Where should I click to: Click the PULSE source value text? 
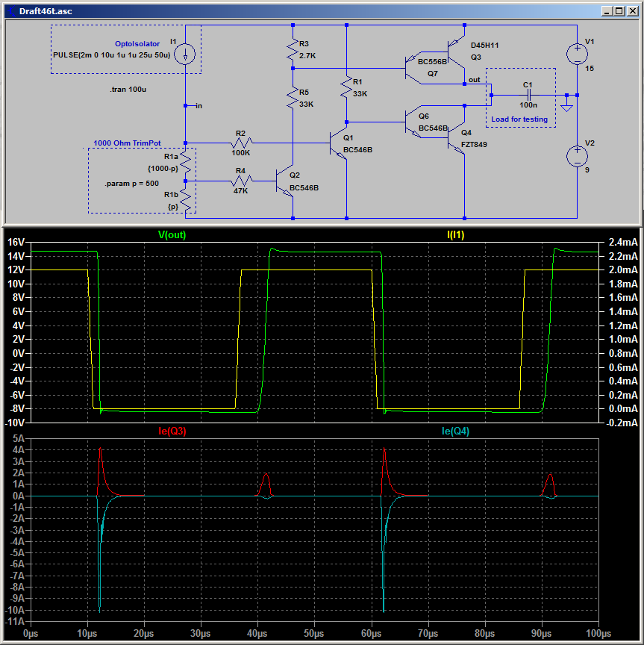point(111,55)
